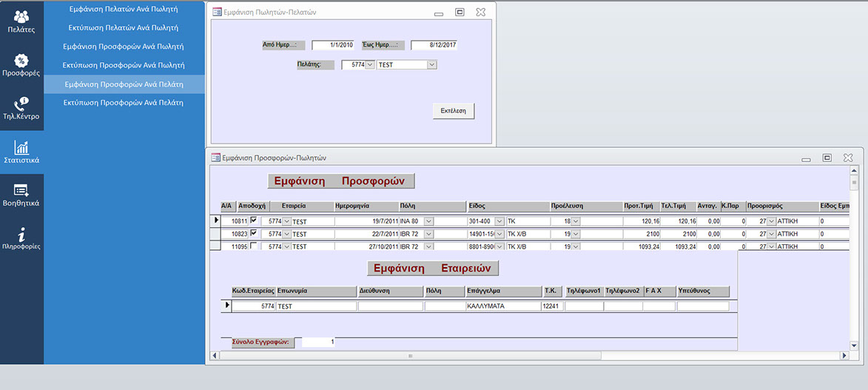Select the Στατιστικά chart icon
Image resolution: width=868 pixels, height=390 pixels.
(x=21, y=152)
